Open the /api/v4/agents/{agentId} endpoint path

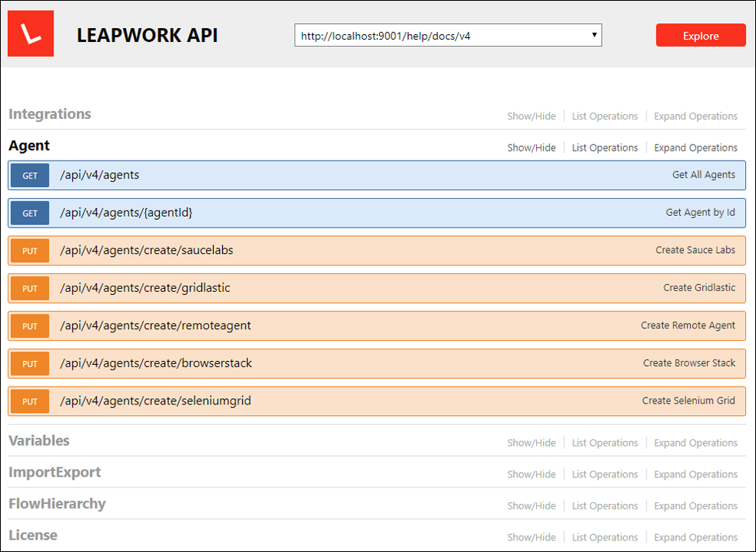pyautogui.click(x=126, y=213)
